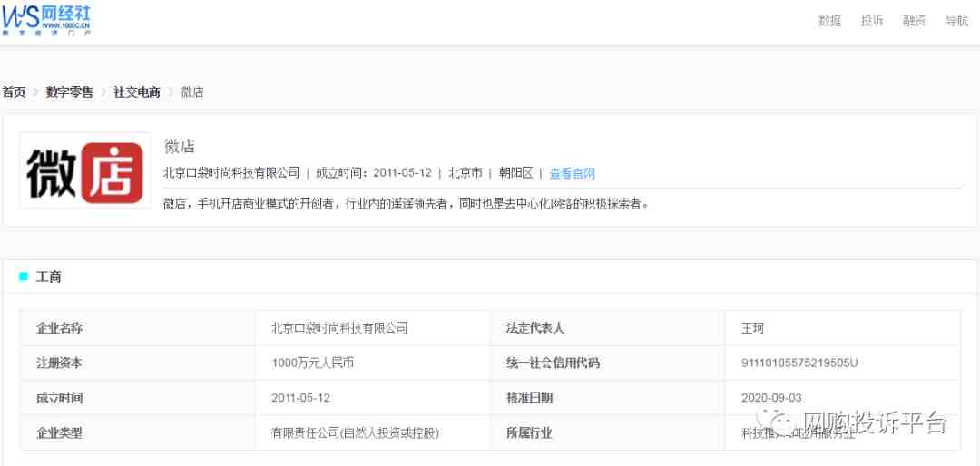This screenshot has width=980, height=466.
Task: Click the 网经社 site logo
Action: pyautogui.click(x=45, y=19)
